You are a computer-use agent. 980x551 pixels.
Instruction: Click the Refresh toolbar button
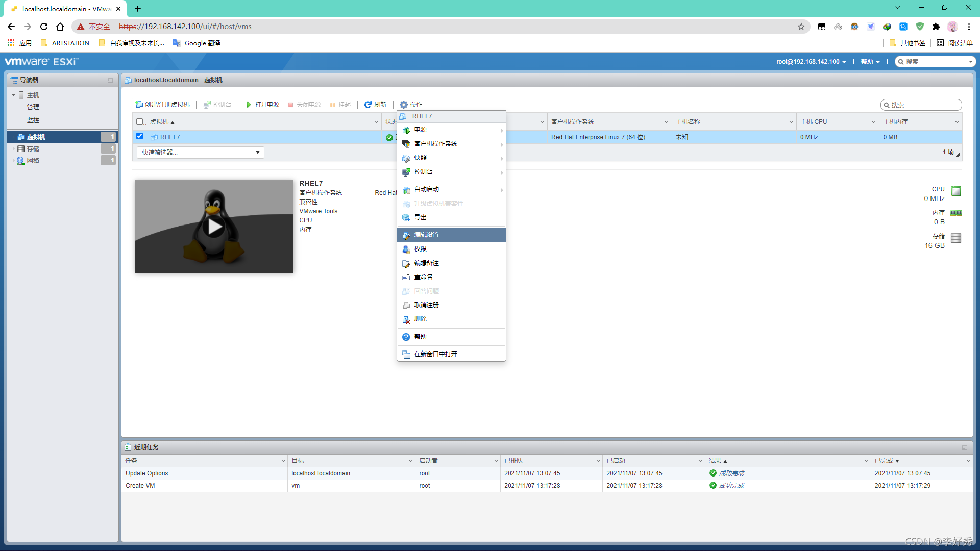pos(375,105)
